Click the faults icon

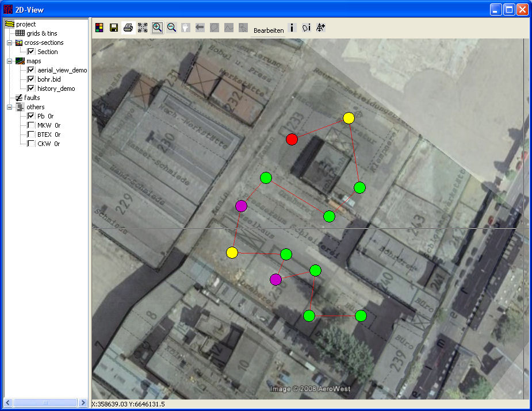click(x=19, y=98)
